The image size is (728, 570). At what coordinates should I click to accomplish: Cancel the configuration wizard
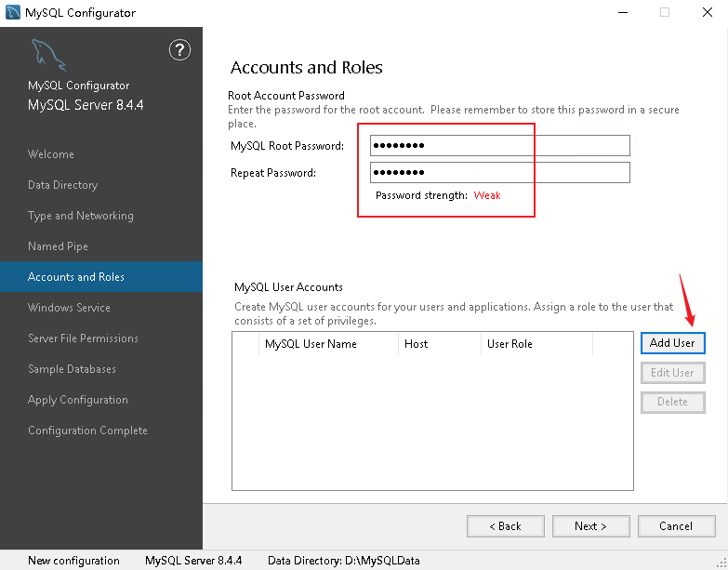point(676,526)
